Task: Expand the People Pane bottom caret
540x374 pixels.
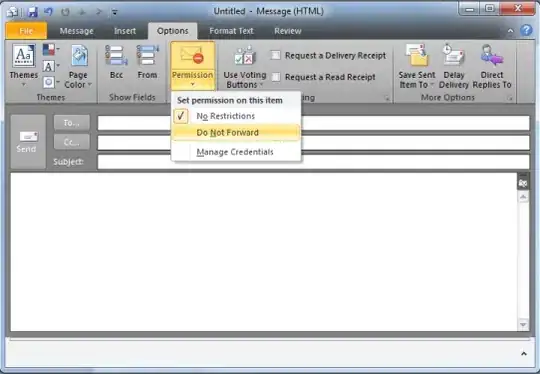Action: click(x=523, y=353)
